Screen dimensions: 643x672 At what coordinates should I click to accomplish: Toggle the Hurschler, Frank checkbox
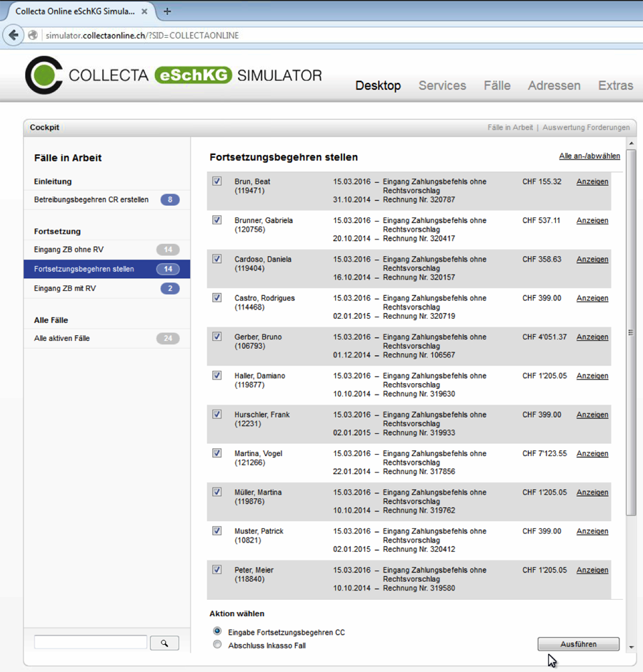click(217, 414)
